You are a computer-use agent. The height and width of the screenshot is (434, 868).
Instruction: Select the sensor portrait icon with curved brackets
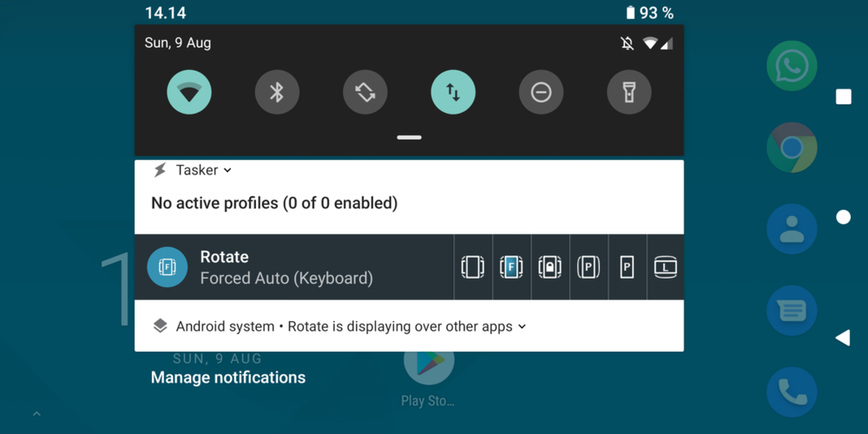pos(589,267)
